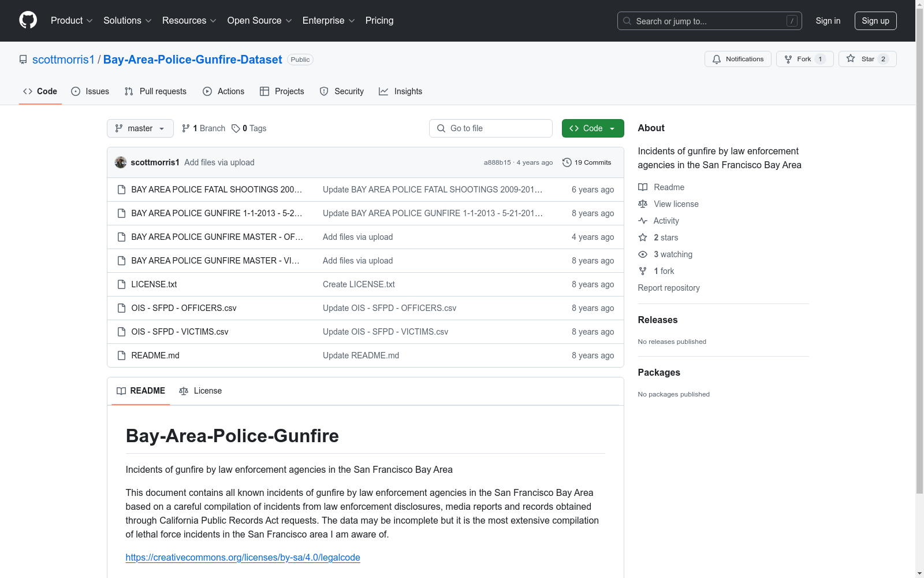The width and height of the screenshot is (924, 578).
Task: Click the Notifications button
Action: click(x=738, y=59)
